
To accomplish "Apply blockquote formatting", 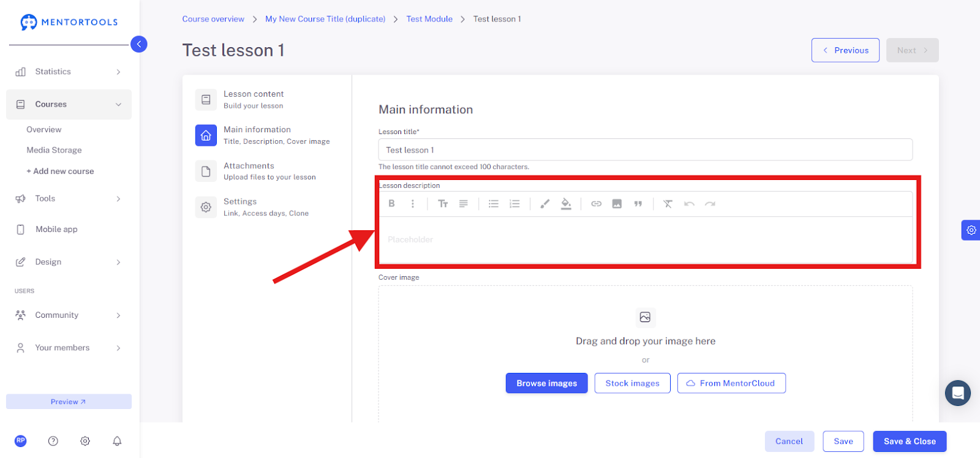I will [638, 204].
